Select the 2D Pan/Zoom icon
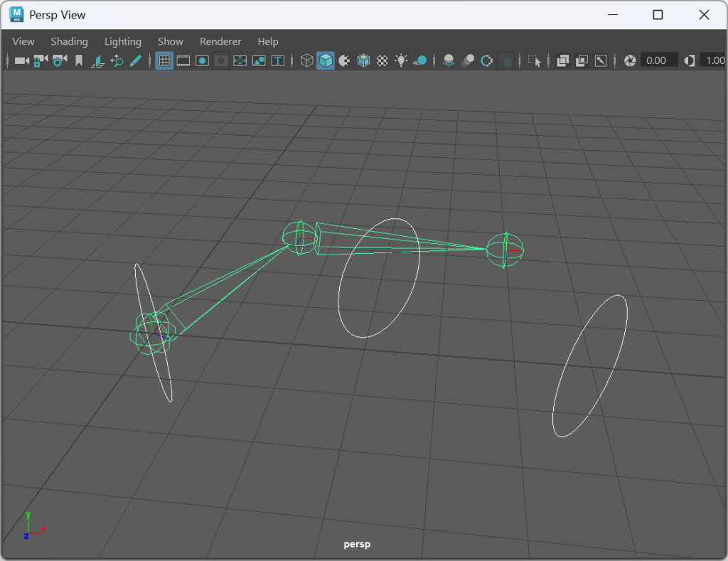This screenshot has width=728, height=561. pos(117,60)
